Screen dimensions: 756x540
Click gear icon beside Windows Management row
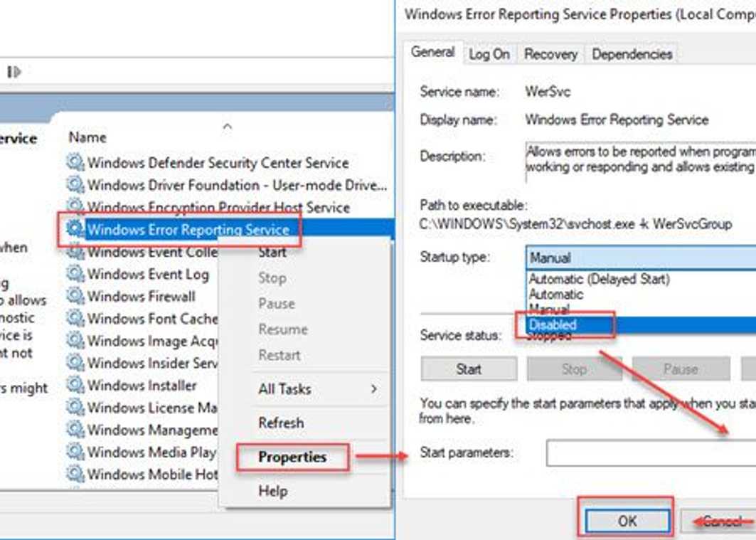pyautogui.click(x=75, y=429)
